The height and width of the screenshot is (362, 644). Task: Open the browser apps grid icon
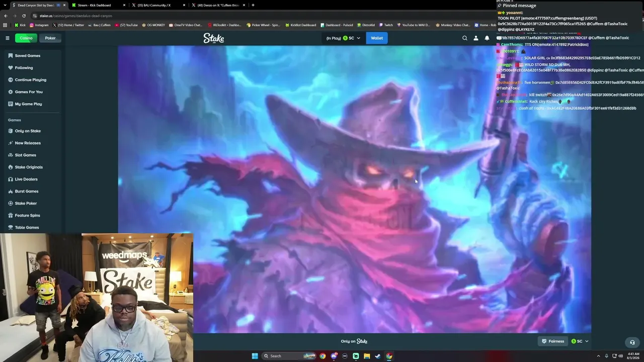pyautogui.click(x=5, y=25)
